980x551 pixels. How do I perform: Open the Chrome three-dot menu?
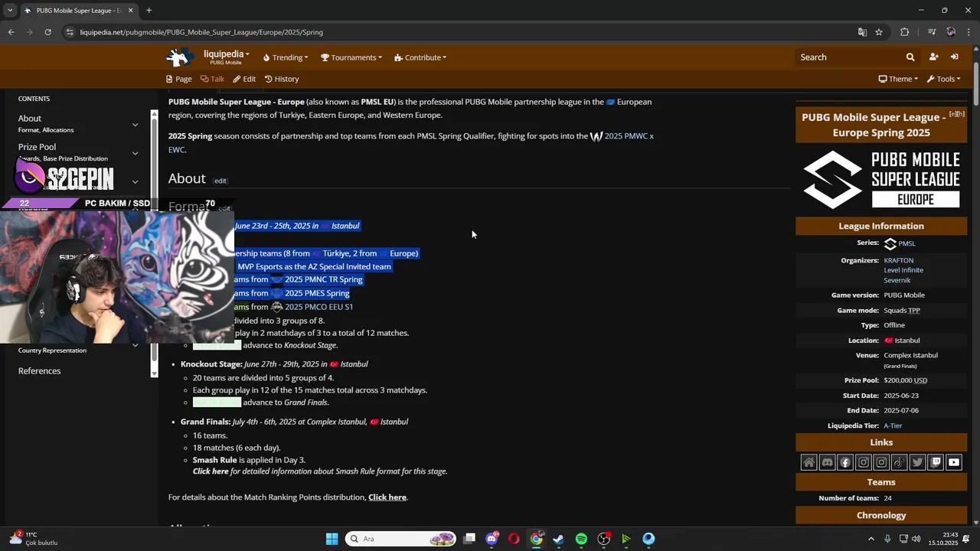(969, 32)
